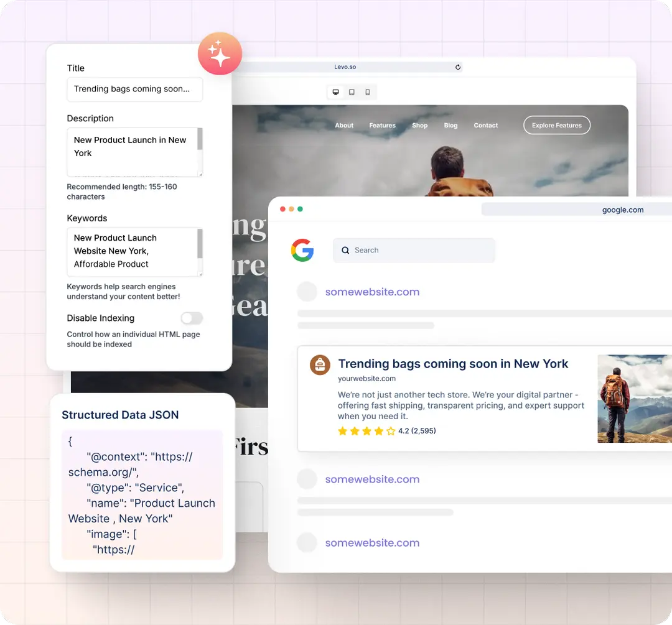This screenshot has height=625, width=672.
Task: Click the Title input field
Action: click(134, 89)
